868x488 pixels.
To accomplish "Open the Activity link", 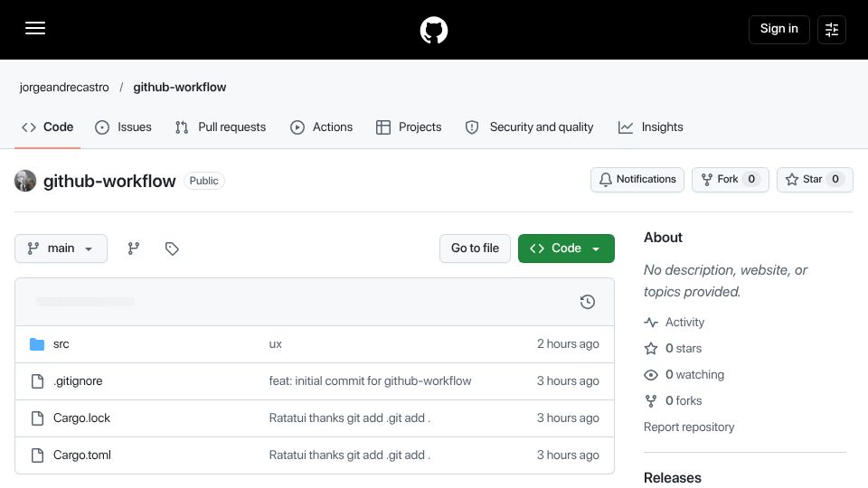I will [x=675, y=322].
